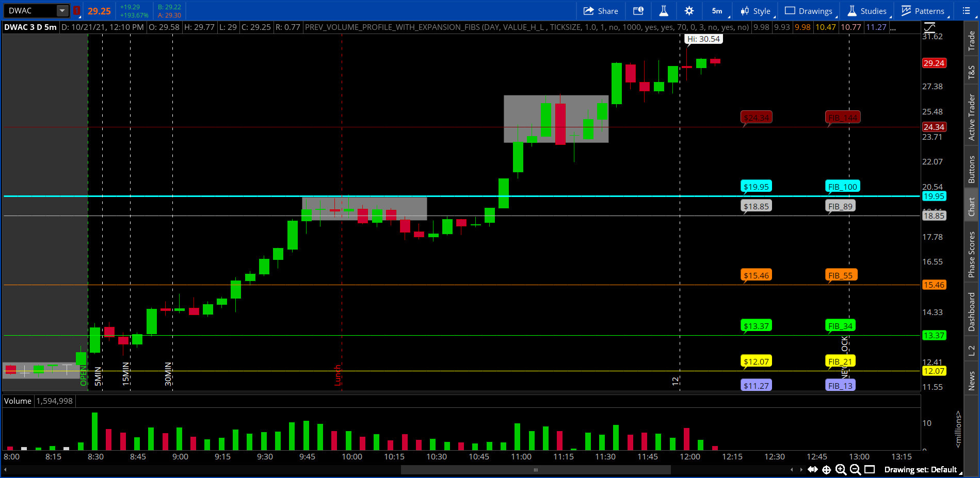Select the chart description info icon
The height and width of the screenshot is (478, 980).
pos(638,10)
